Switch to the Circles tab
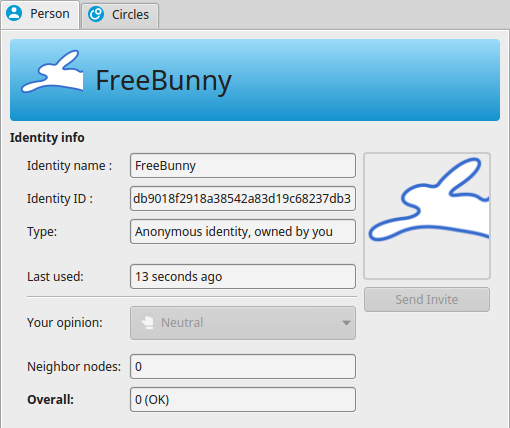The width and height of the screenshot is (510, 428). [x=120, y=15]
